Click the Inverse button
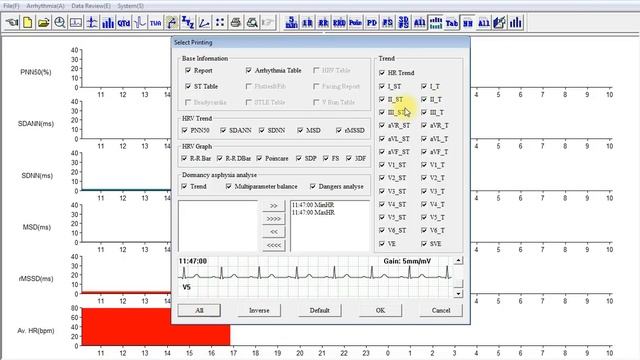Image resolution: width=640 pixels, height=360 pixels. pyautogui.click(x=259, y=310)
